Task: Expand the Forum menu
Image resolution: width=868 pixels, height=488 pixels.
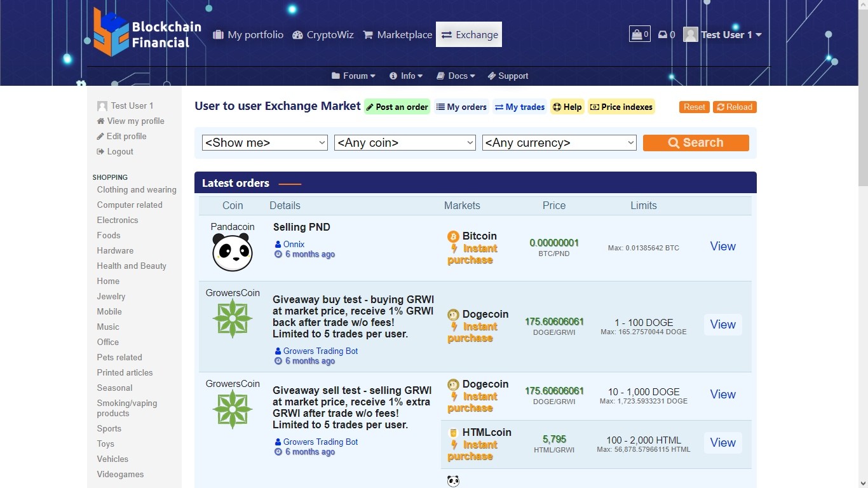Action: [353, 76]
